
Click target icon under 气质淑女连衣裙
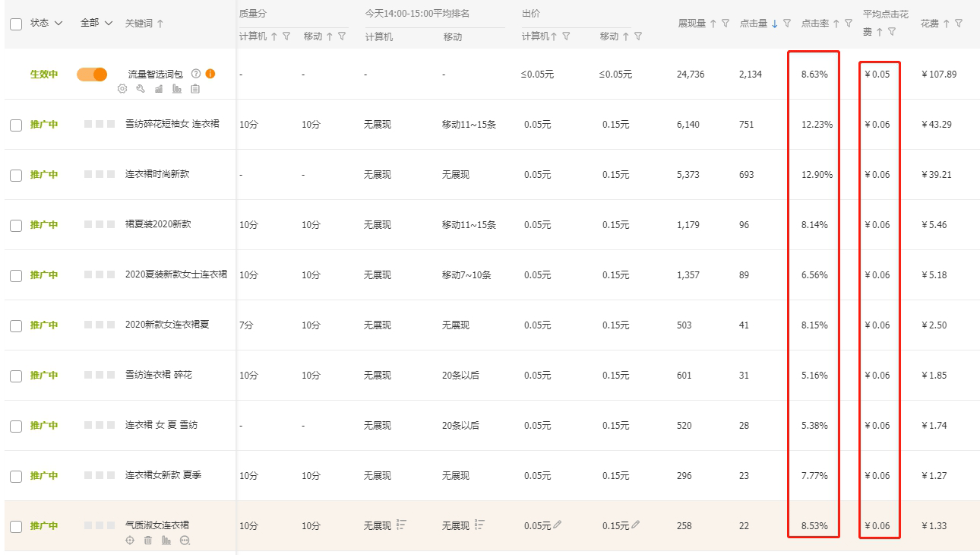coord(130,541)
